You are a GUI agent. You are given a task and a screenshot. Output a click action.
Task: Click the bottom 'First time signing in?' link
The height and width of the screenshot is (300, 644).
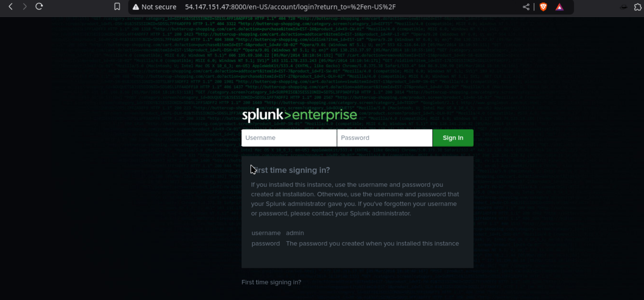tap(271, 282)
